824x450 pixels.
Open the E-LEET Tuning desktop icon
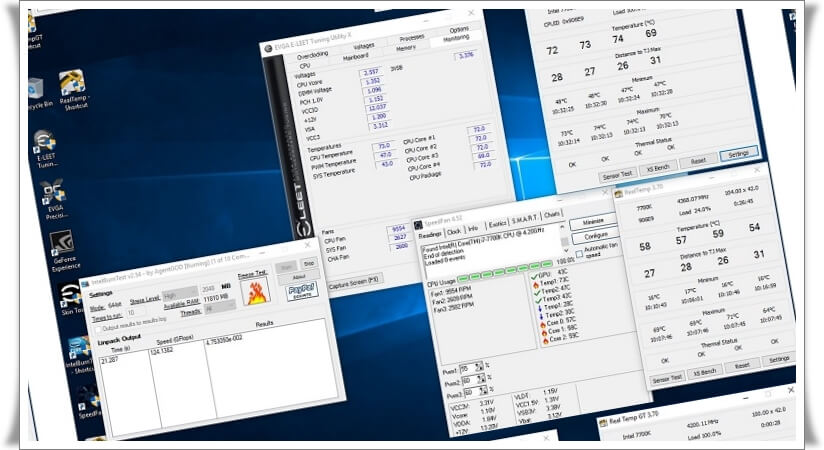point(46,149)
